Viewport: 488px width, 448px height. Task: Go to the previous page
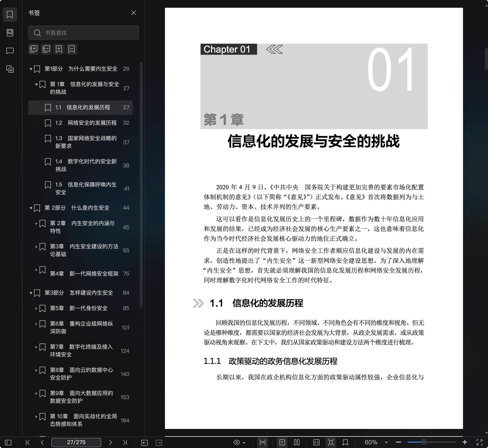click(x=42, y=442)
